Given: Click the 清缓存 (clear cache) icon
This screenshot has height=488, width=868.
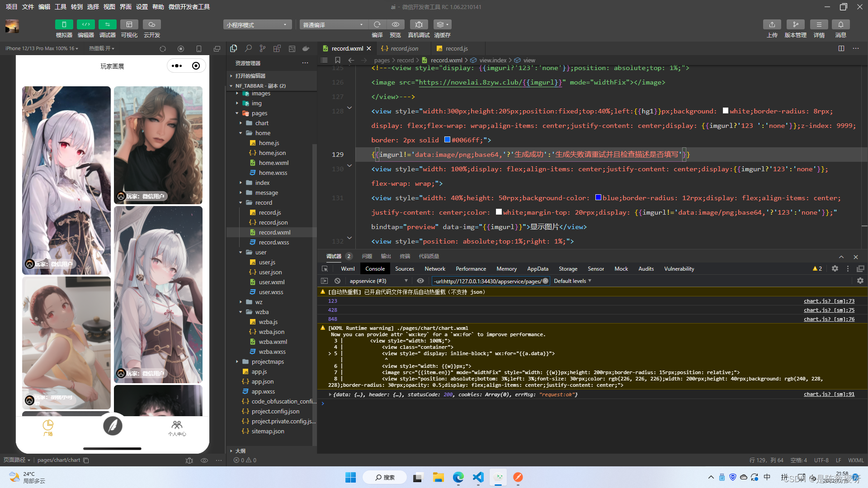Looking at the screenshot, I should [442, 24].
